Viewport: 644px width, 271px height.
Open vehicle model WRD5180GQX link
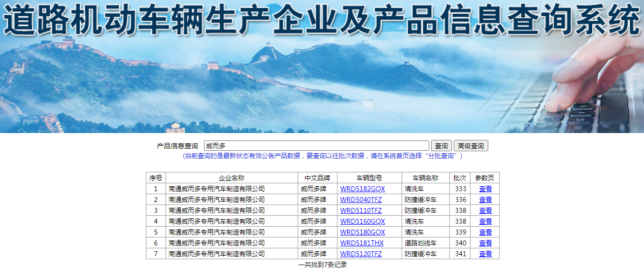click(x=362, y=232)
